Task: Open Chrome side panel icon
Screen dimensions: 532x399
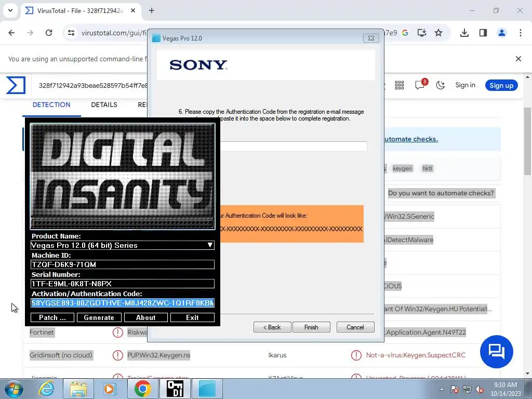Action: [483, 33]
